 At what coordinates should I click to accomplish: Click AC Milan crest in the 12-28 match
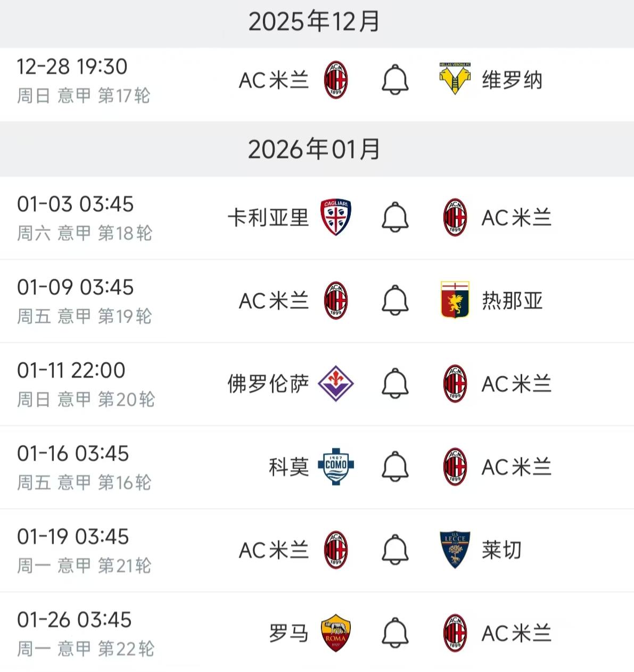[336, 80]
